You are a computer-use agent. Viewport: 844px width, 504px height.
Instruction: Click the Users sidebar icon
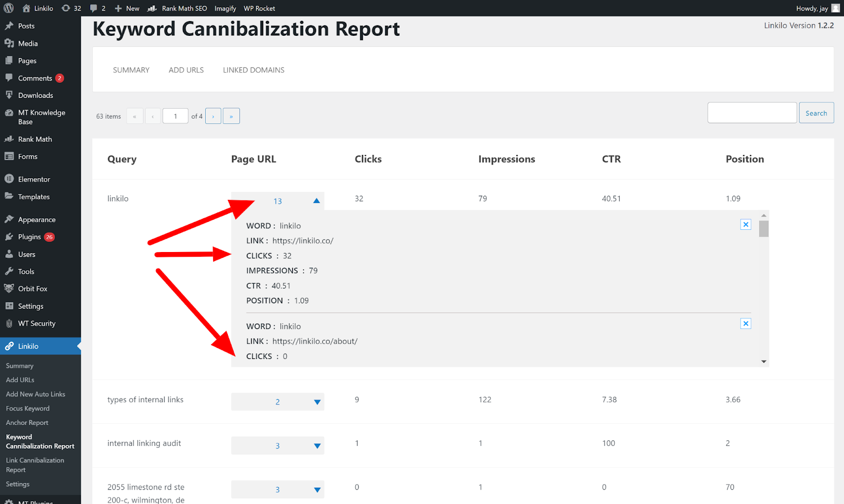[x=9, y=254]
